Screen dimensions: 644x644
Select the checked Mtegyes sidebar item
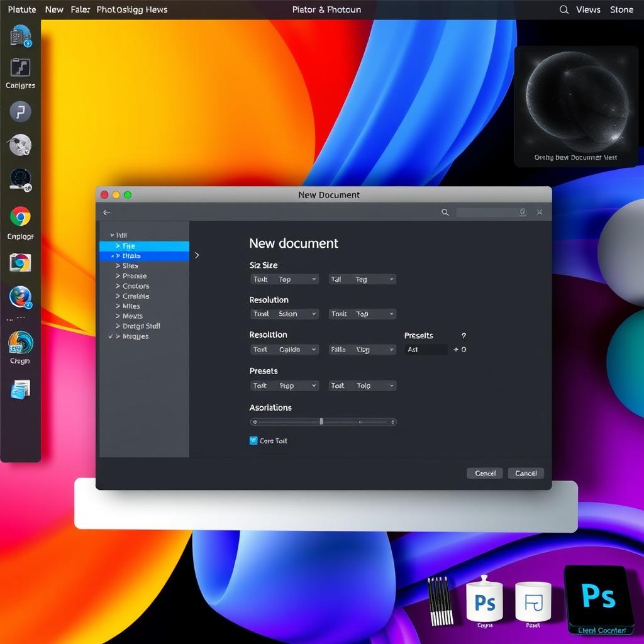(135, 336)
